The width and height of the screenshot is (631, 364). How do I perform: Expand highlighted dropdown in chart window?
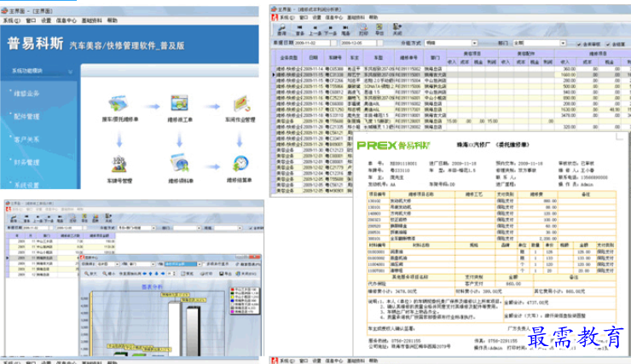(x=199, y=264)
